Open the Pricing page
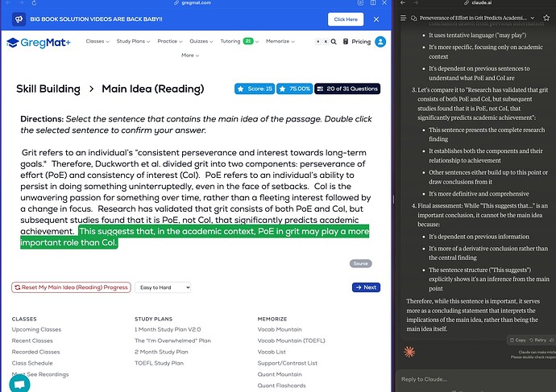Viewport: 556px width, 392px height. coord(361,42)
